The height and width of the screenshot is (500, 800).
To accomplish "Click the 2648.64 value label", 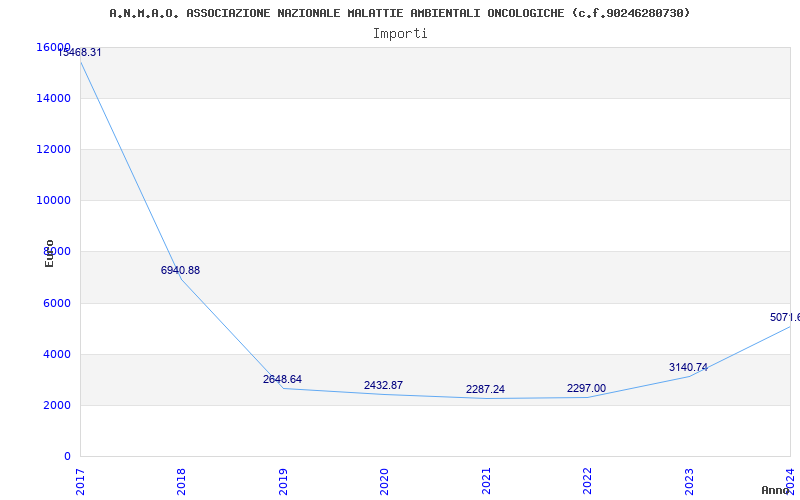I will (282, 379).
